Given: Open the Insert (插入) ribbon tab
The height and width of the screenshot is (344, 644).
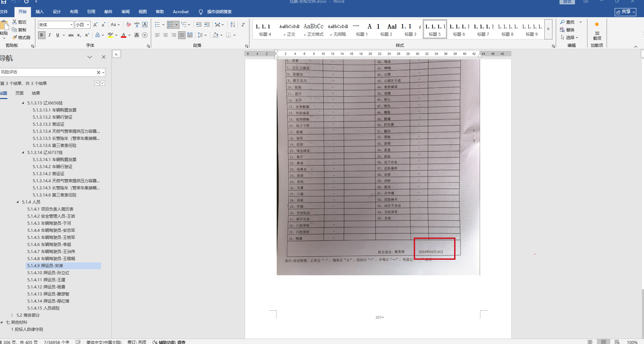Looking at the screenshot, I should [x=40, y=12].
